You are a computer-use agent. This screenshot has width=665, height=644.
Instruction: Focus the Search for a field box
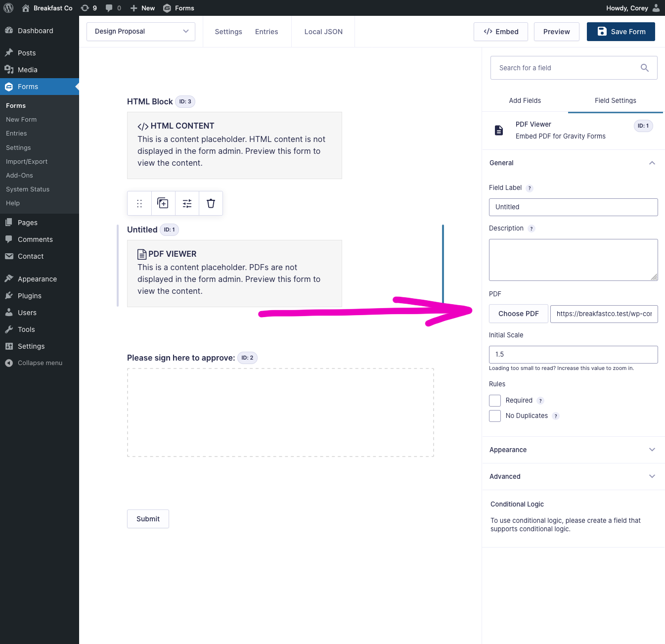[574, 68]
